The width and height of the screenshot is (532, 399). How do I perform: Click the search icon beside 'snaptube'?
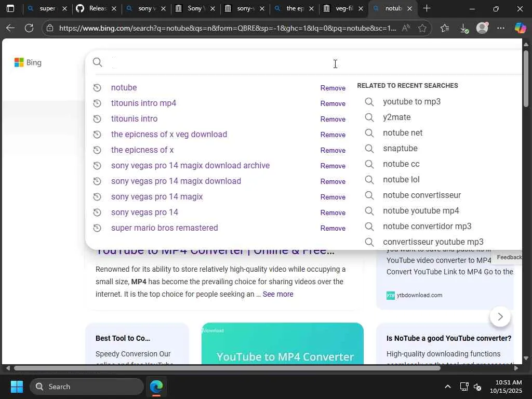coord(369,148)
